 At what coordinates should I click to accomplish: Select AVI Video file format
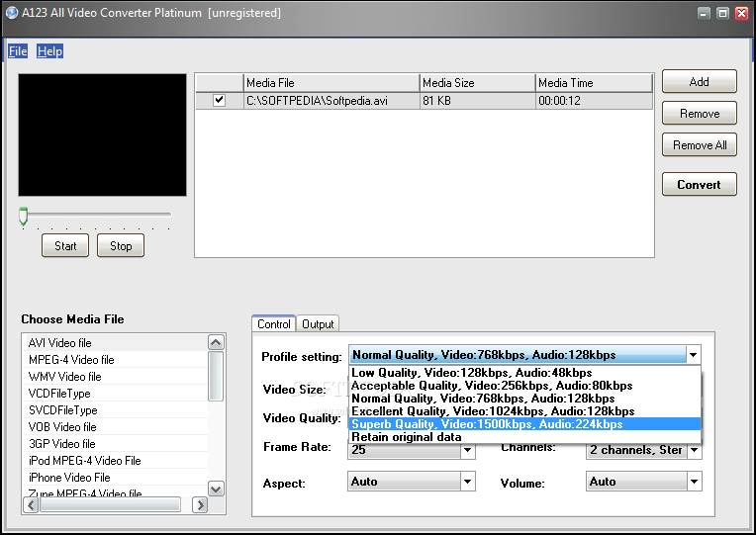tap(115, 343)
